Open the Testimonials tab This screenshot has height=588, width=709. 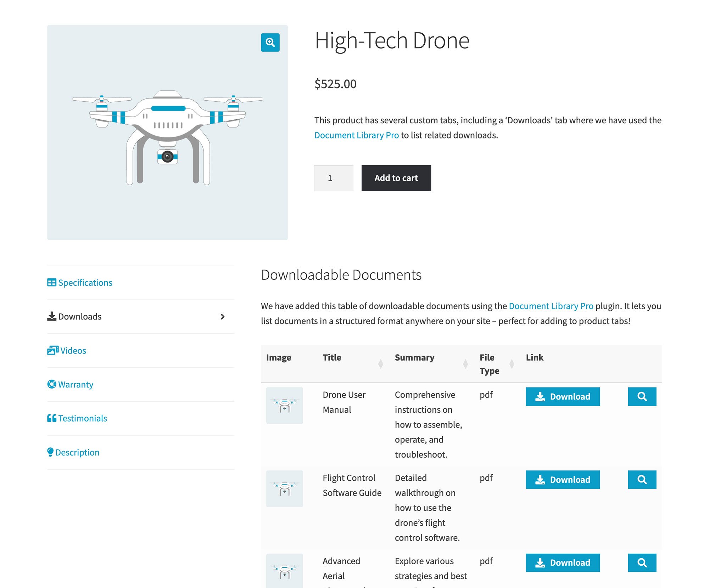[83, 418]
